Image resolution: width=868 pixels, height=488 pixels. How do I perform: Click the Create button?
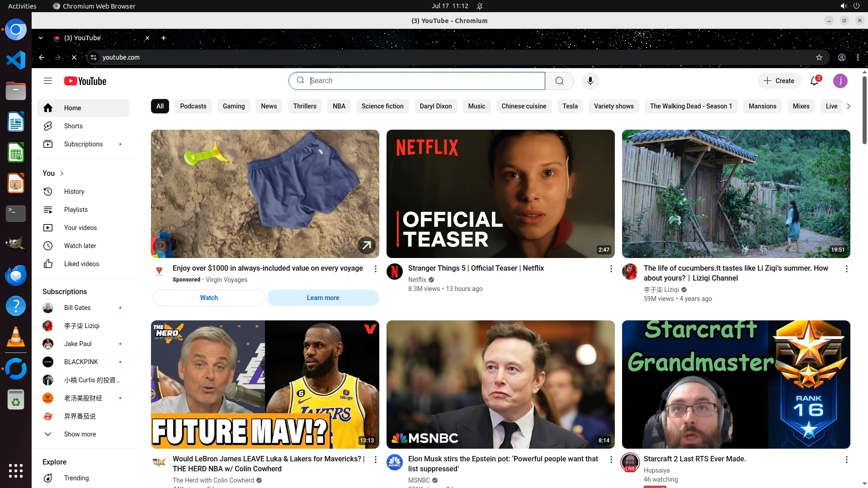click(x=779, y=81)
